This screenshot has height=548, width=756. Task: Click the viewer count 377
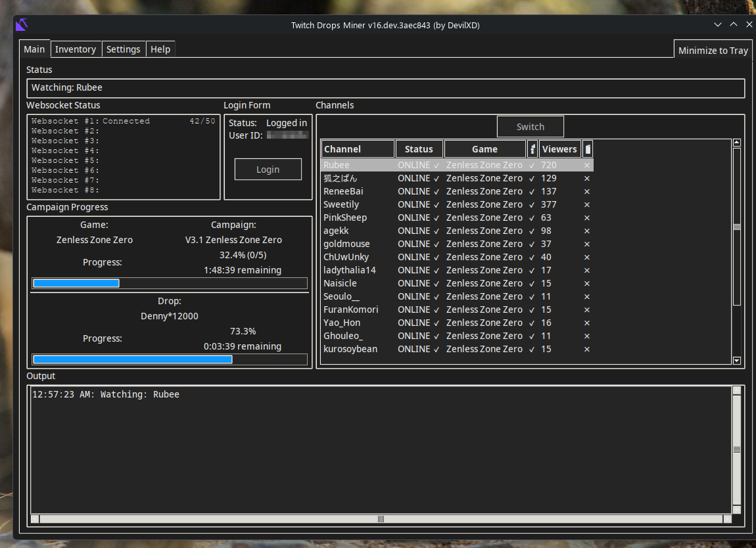[x=549, y=205]
